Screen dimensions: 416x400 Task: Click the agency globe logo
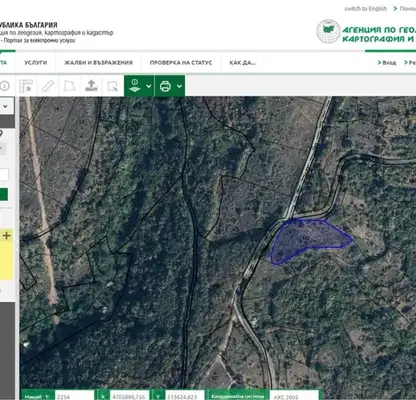[328, 32]
